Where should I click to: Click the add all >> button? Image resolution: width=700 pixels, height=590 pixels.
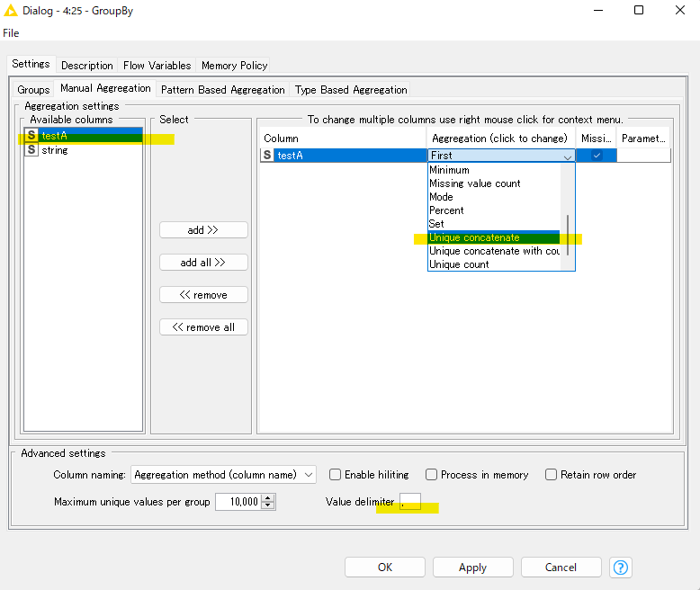(x=203, y=263)
